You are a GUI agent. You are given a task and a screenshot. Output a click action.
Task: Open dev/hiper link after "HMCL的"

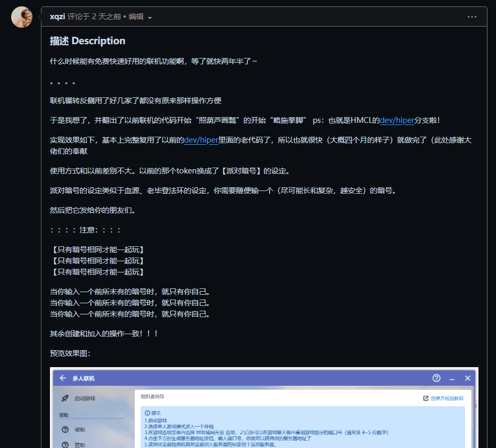(x=397, y=120)
